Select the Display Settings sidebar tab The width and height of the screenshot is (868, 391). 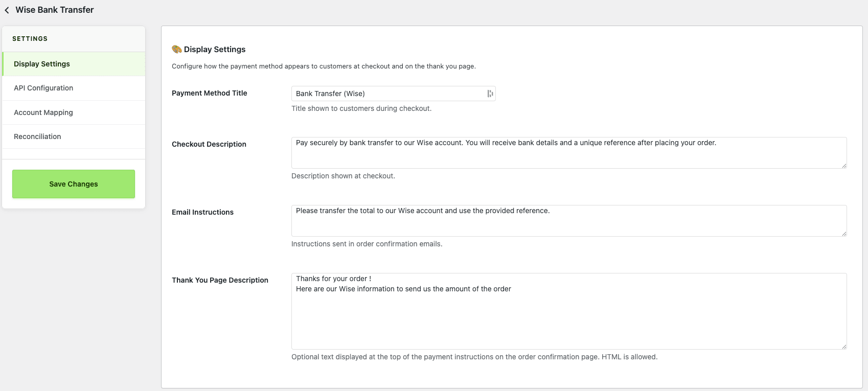(42, 64)
